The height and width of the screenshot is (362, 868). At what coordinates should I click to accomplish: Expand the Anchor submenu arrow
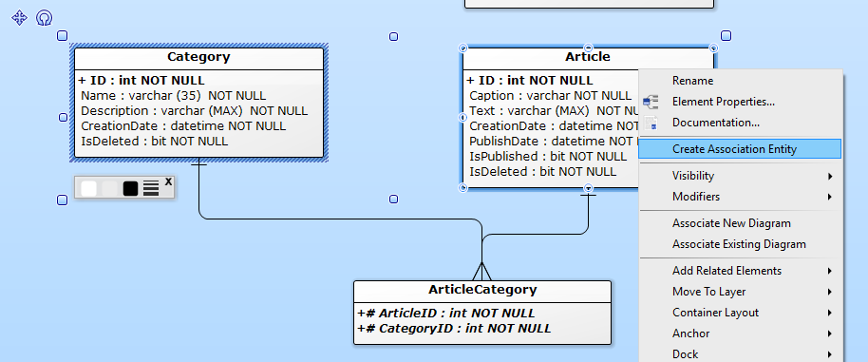[x=830, y=333]
